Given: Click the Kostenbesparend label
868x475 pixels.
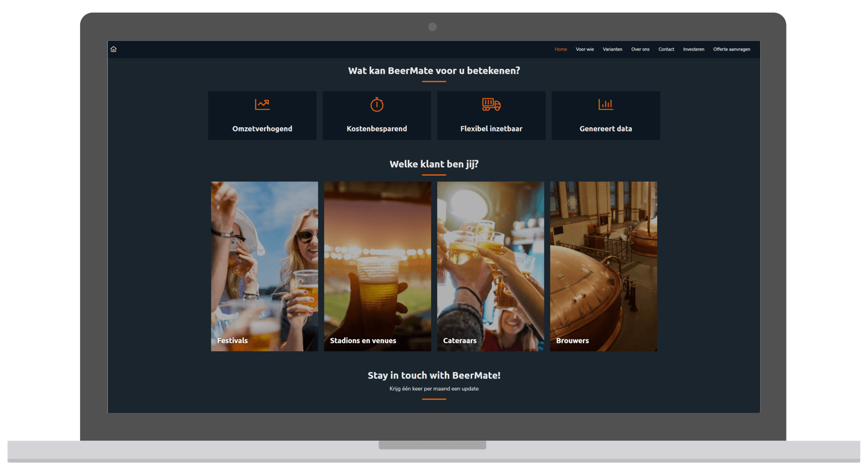Looking at the screenshot, I should [x=377, y=129].
